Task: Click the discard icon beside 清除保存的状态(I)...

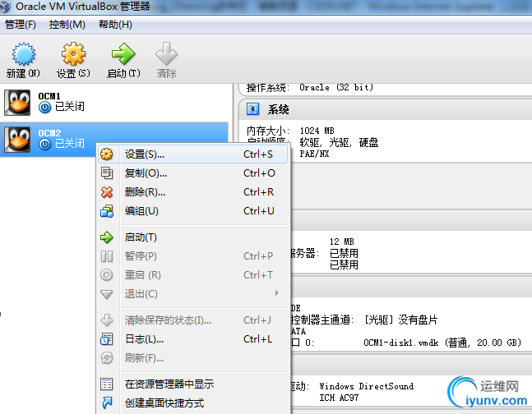Action: pos(107,320)
